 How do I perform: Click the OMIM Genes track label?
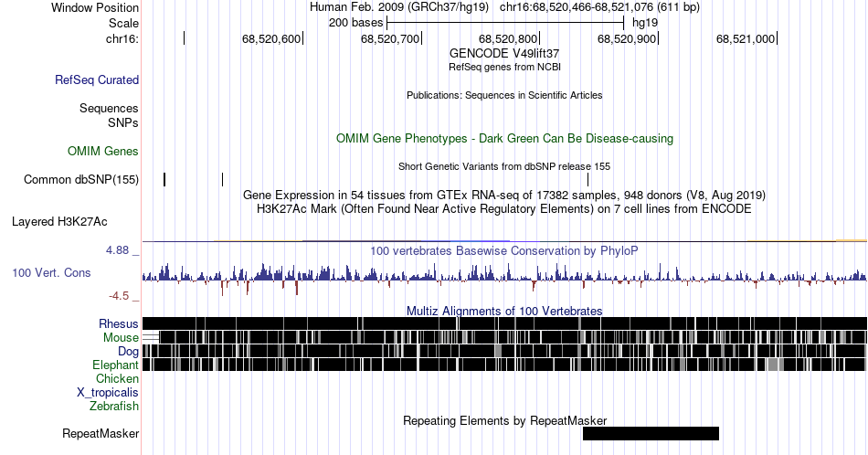[x=103, y=151]
